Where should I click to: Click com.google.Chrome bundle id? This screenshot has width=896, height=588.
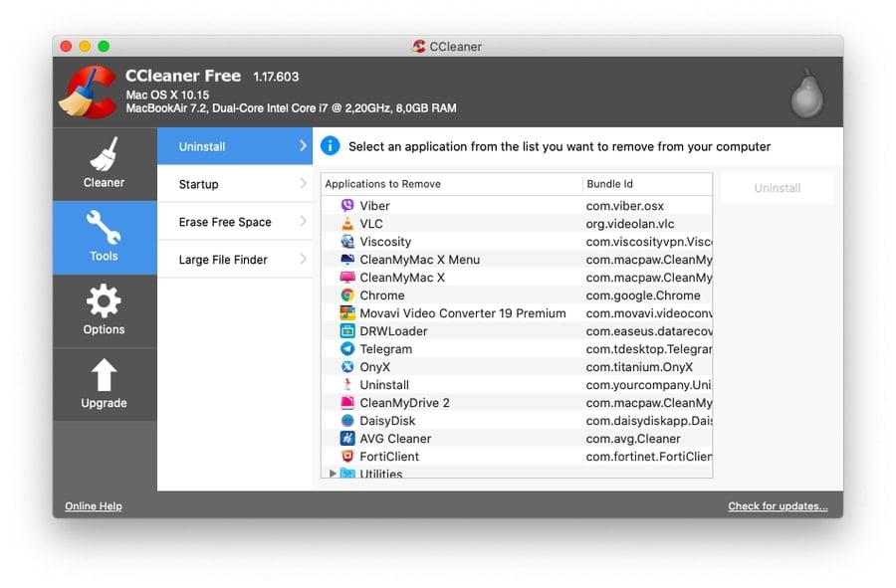click(643, 295)
